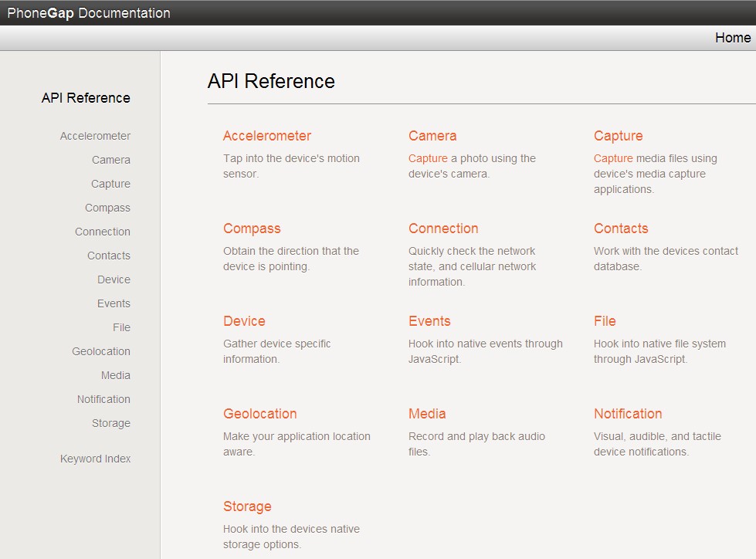Viewport: 756px width, 559px height.
Task: Open the orange Compass heading link
Action: [x=252, y=229]
